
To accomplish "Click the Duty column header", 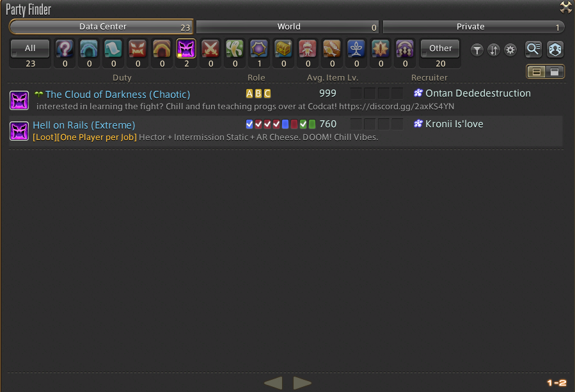I will point(122,78).
